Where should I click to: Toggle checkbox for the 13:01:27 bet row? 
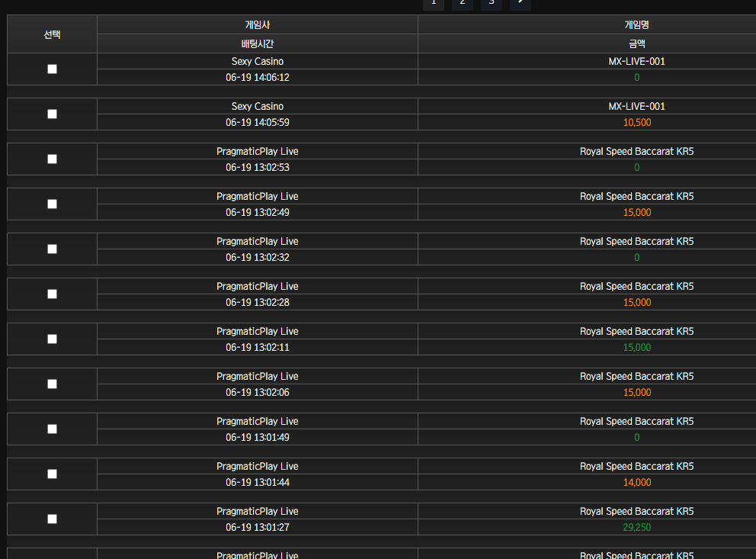point(52,519)
